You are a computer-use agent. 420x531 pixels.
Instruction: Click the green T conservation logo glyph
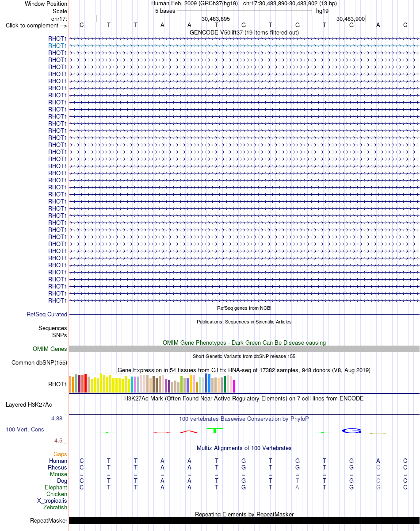215,431
